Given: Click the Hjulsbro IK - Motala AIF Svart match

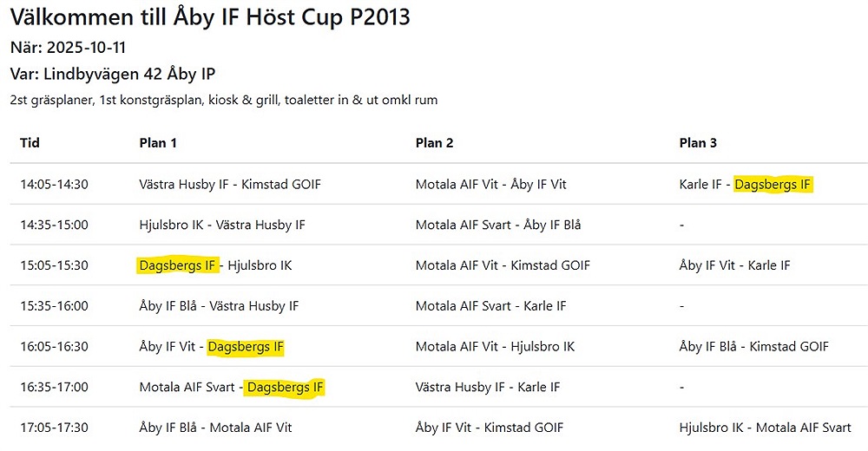Looking at the screenshot, I should pyautogui.click(x=765, y=428).
